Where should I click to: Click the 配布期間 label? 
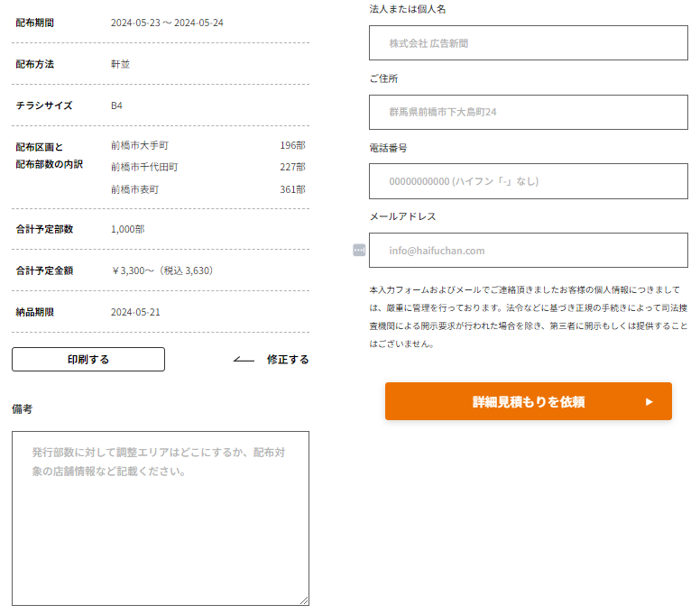point(35,23)
